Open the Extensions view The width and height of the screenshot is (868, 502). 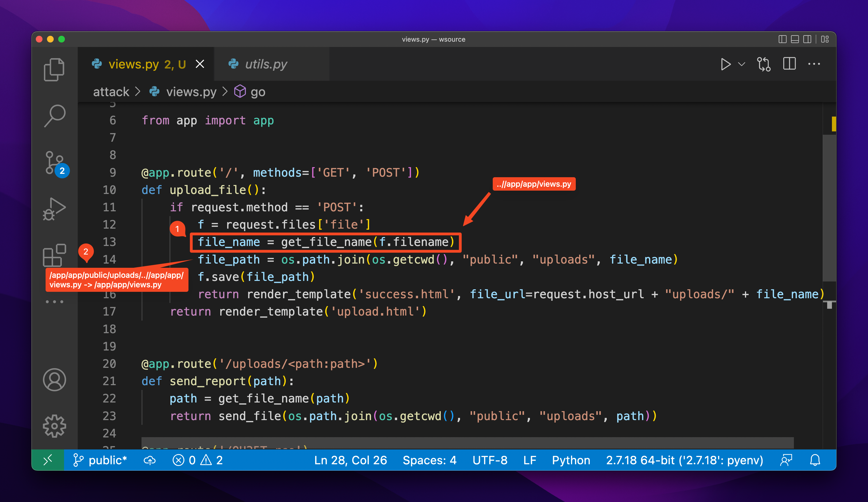[54, 255]
